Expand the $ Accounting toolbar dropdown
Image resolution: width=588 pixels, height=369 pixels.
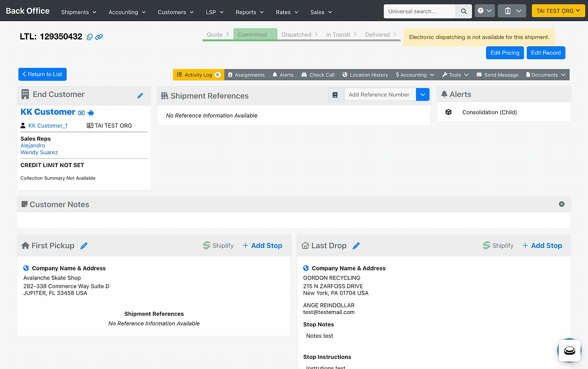tap(415, 75)
